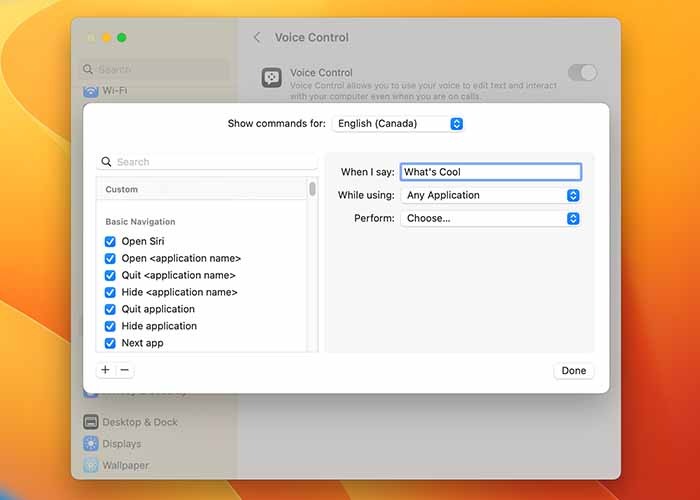This screenshot has height=500, width=700.
Task: Click the commands Search field
Action: pos(207,162)
